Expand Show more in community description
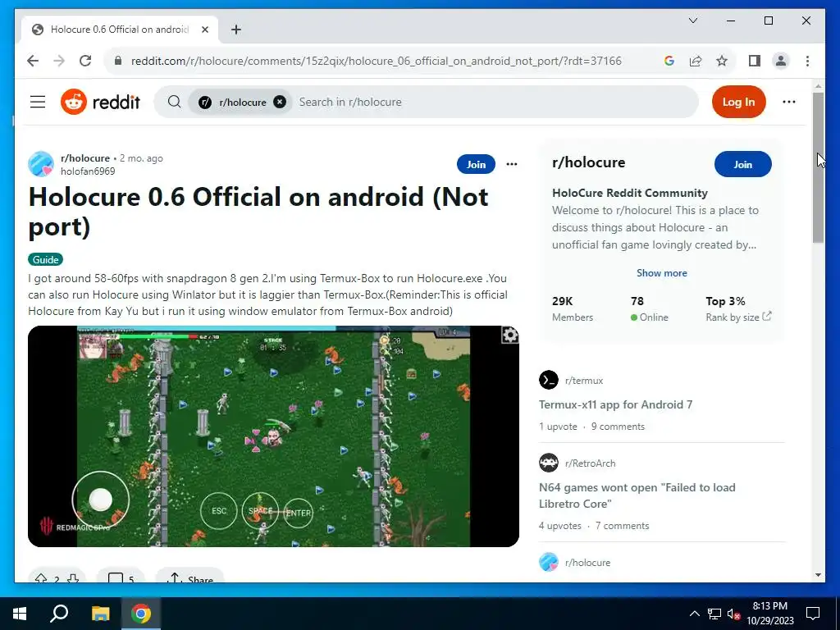 [662, 272]
